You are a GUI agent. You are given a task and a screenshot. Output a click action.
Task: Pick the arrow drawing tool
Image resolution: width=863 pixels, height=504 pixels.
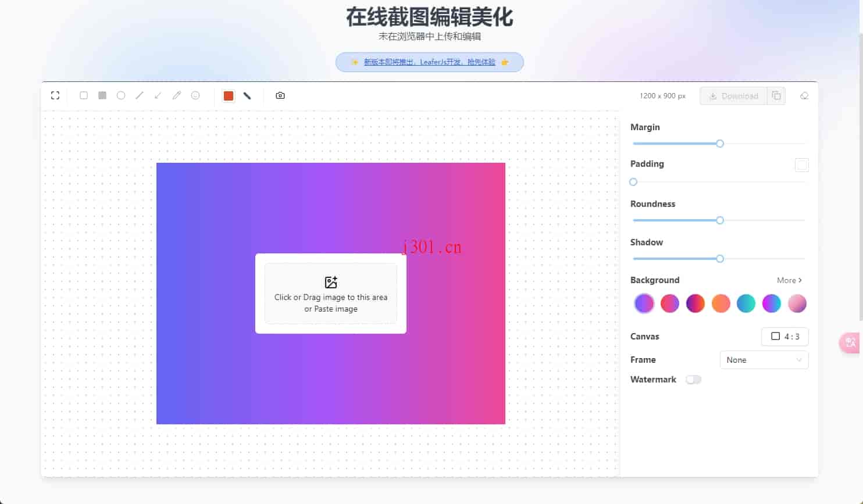158,95
